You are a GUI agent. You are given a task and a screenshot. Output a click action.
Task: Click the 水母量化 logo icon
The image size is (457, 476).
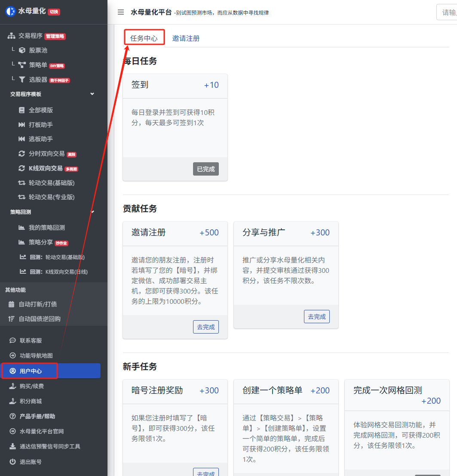(10, 12)
